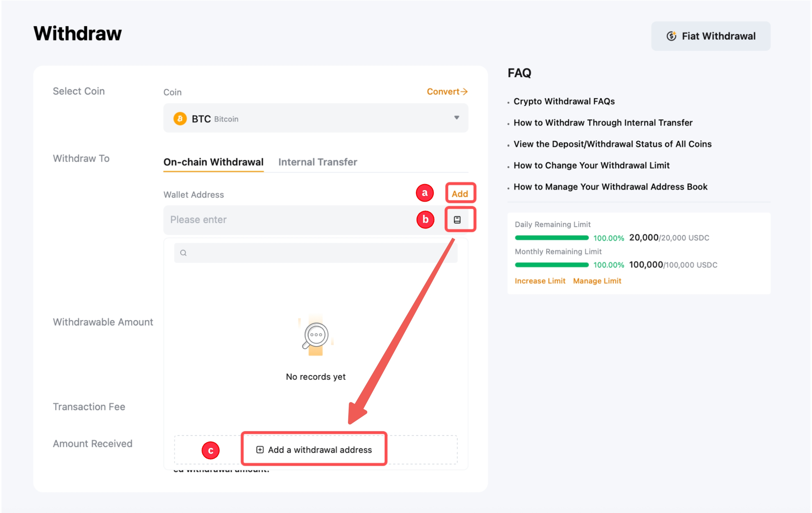The image size is (812, 513).
Task: Click the Increase Limit link
Action: coord(540,281)
